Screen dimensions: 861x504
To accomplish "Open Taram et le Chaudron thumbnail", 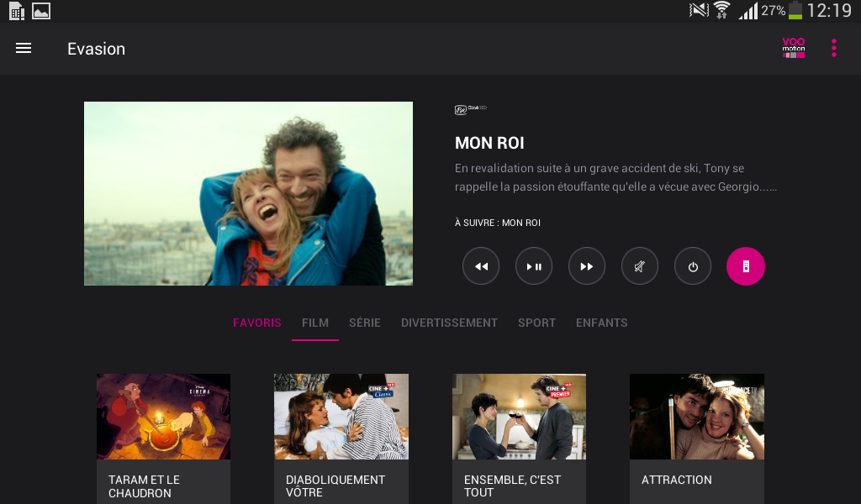I will pos(164,417).
